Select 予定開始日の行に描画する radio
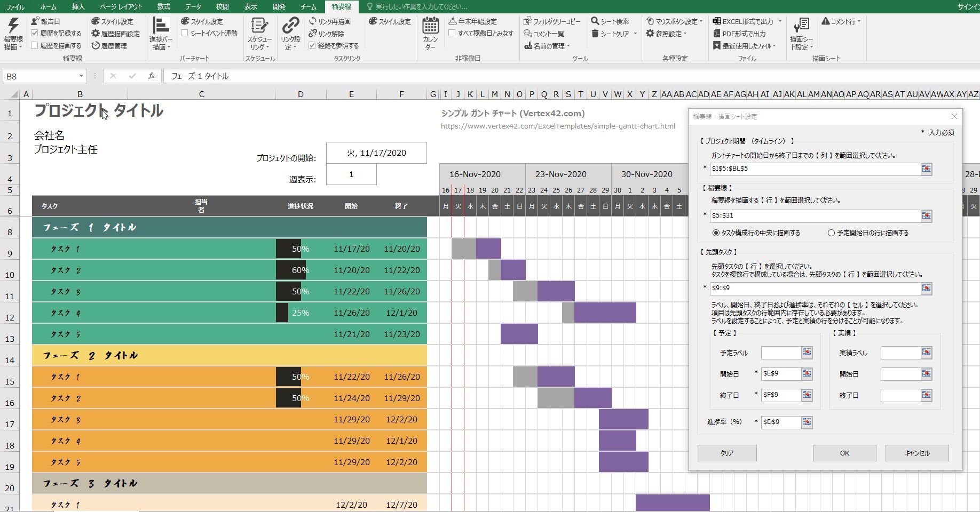The image size is (980, 512). (x=831, y=233)
